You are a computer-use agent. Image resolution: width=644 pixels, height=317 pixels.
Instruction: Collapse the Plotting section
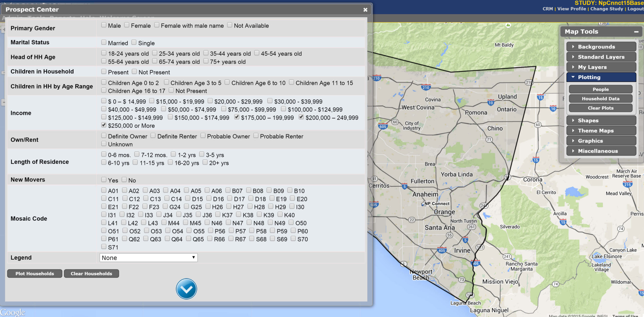[601, 77]
